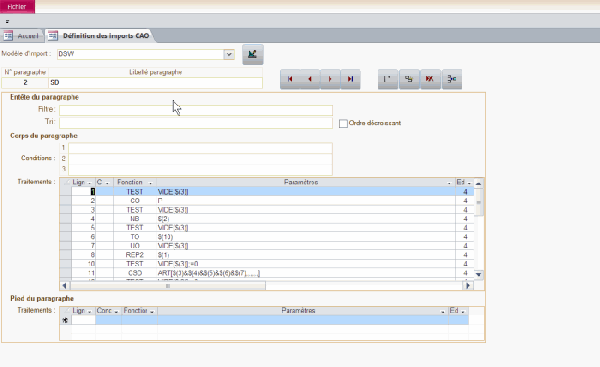Click the N° paragraphe field showing 2
The height and width of the screenshot is (367, 600).
tap(25, 83)
